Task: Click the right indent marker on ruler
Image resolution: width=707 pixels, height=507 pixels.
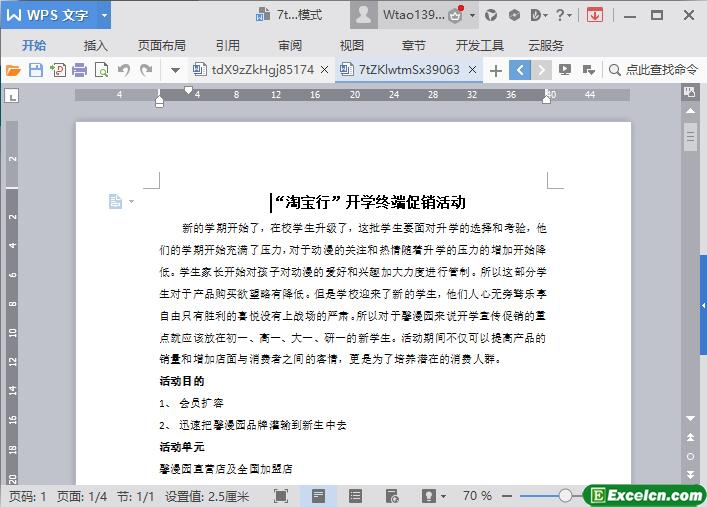Action: pos(546,99)
